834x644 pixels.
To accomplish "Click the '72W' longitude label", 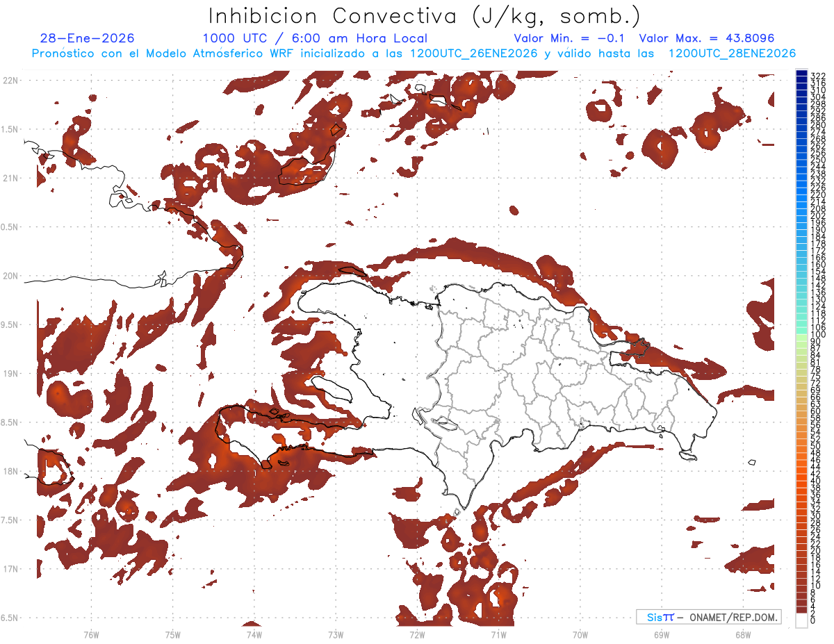I will click(417, 634).
